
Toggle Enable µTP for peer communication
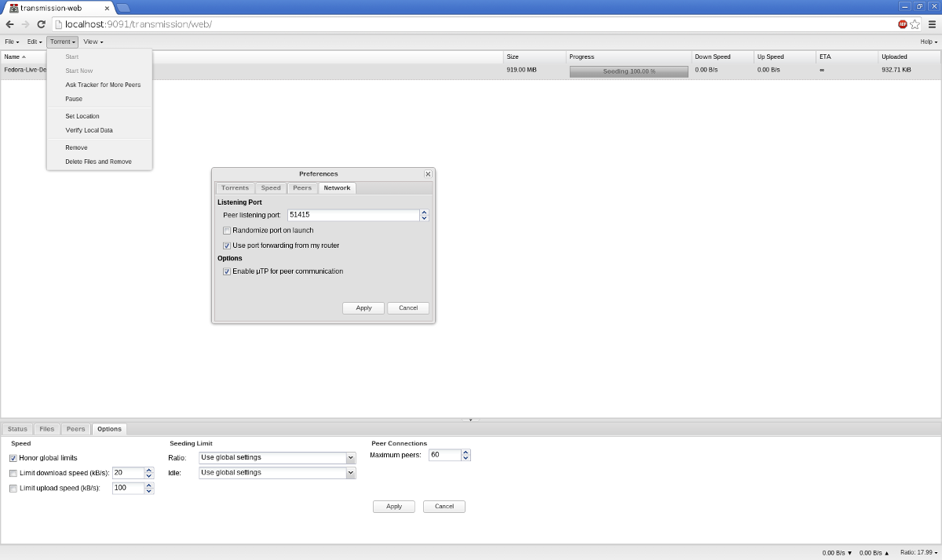227,271
